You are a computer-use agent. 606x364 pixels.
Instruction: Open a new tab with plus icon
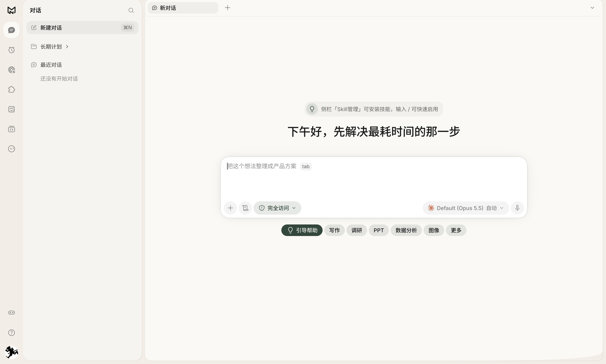(228, 8)
